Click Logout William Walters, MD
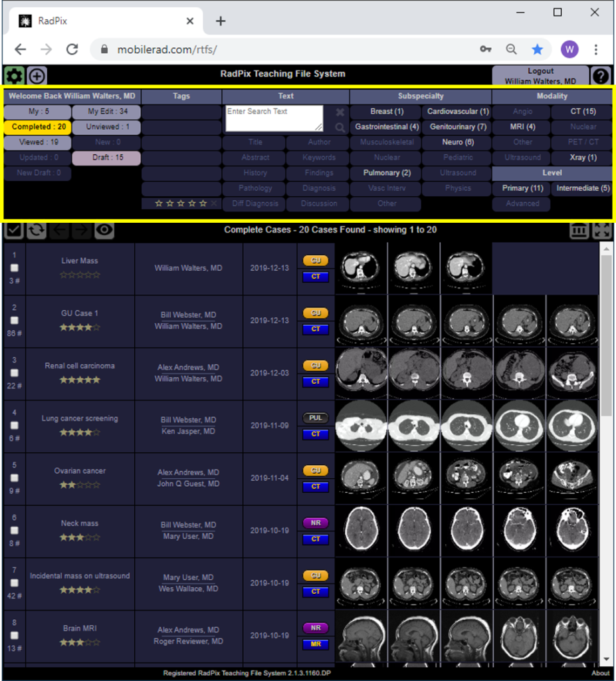This screenshot has height=681, width=616. pyautogui.click(x=540, y=76)
